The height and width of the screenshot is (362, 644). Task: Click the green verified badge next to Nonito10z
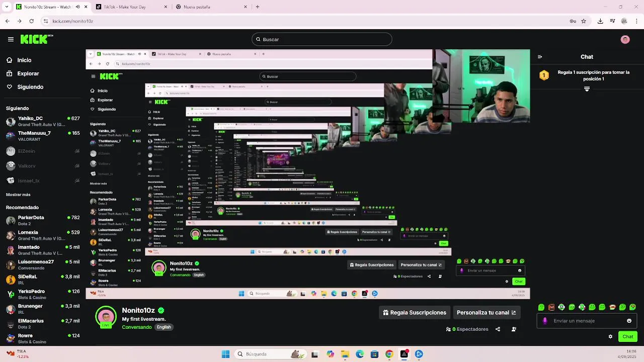click(161, 310)
